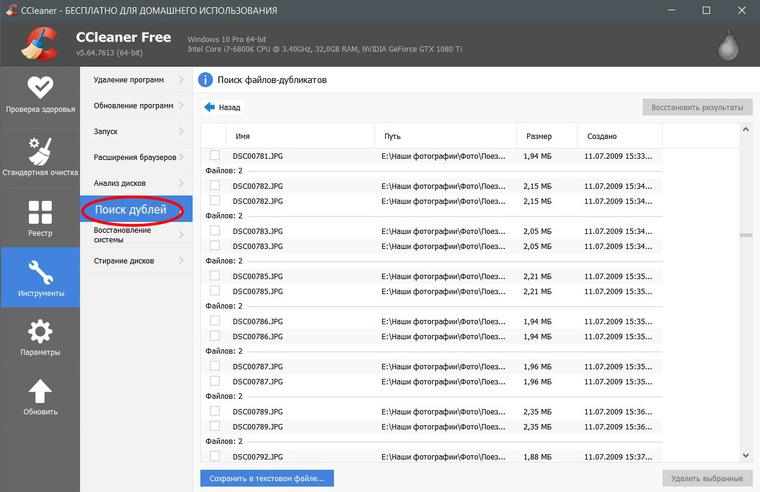Click Сохранить в текстовом файле button
The height and width of the screenshot is (492, 760).
(267, 478)
